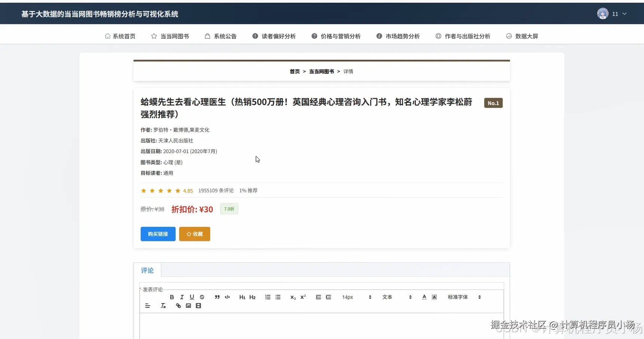Open 市场趋势分析 navigation item

398,36
